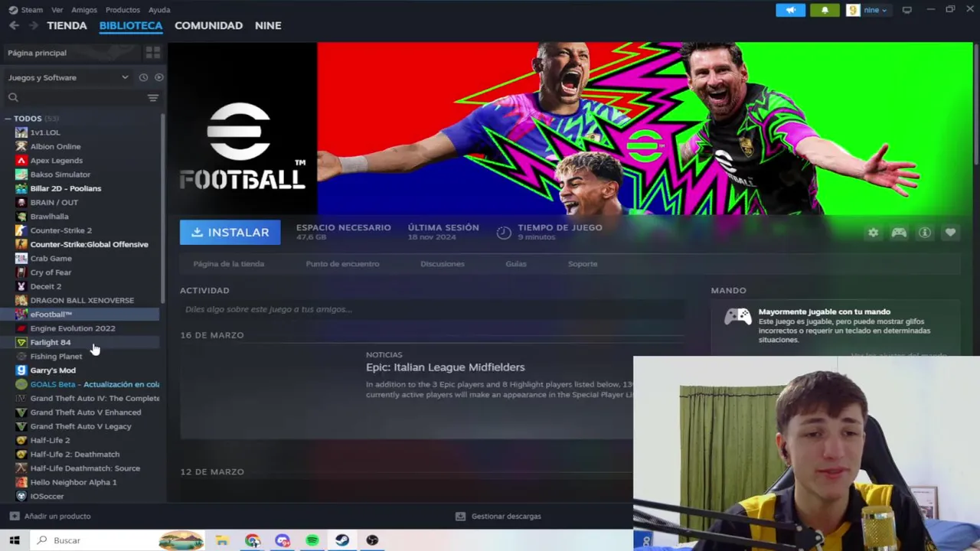This screenshot has height=551, width=980.
Task: Go to TIENDA tab
Action: pos(67,25)
